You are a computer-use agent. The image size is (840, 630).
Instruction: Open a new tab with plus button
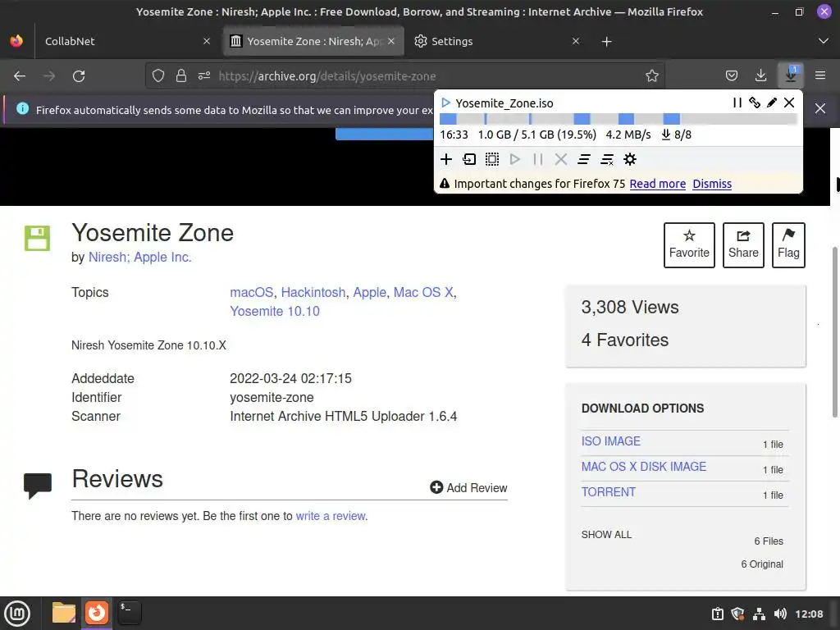click(x=606, y=41)
